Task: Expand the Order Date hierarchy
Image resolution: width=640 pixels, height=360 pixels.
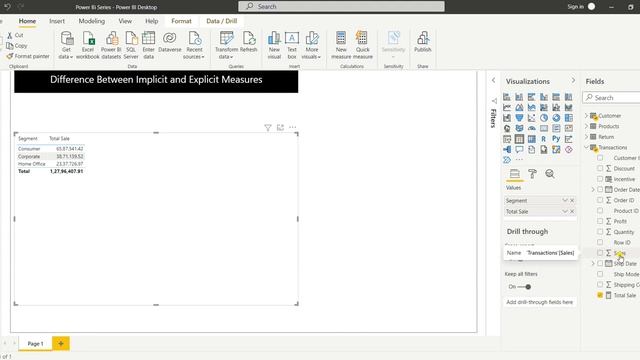Action: tap(593, 189)
